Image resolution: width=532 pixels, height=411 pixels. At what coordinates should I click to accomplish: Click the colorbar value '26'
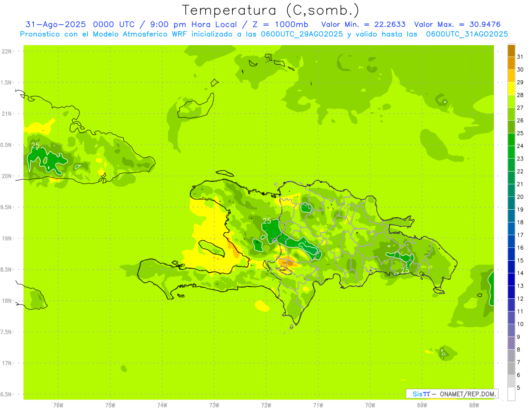click(x=520, y=121)
